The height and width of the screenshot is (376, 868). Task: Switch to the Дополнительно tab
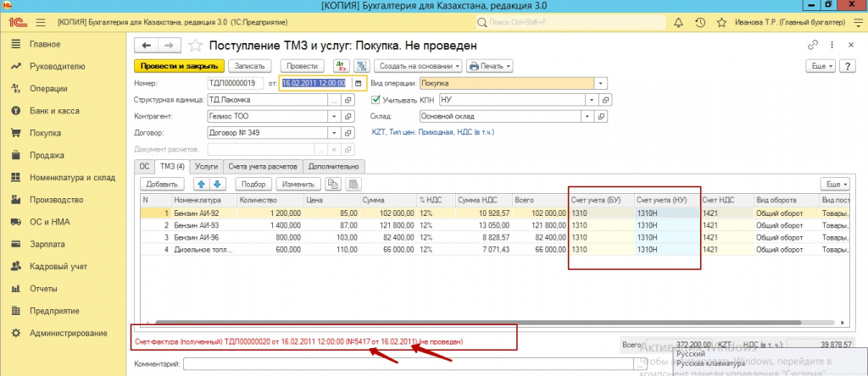point(334,166)
